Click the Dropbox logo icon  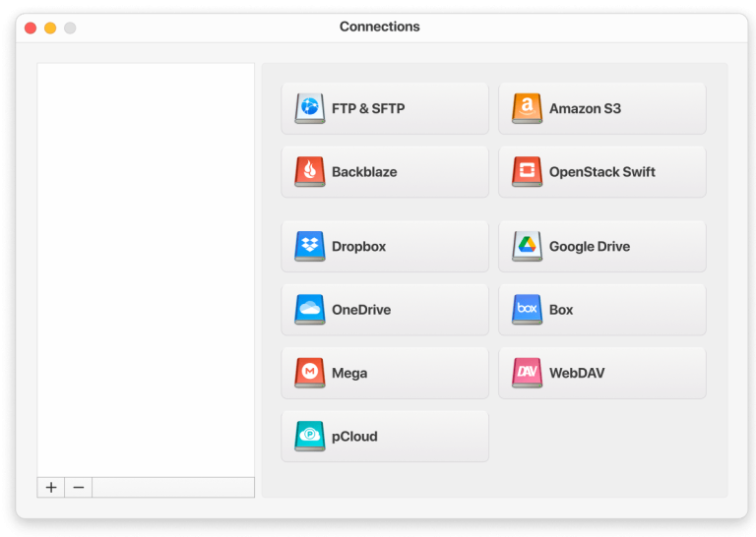tap(310, 246)
